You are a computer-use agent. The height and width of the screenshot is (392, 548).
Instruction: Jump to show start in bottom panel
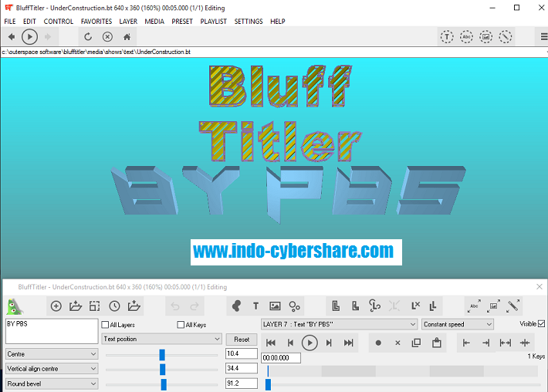point(271,343)
